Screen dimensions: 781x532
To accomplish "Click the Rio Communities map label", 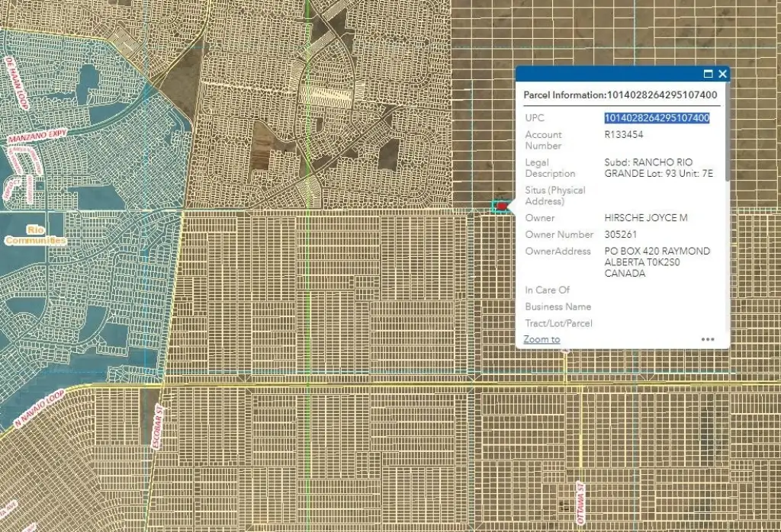I will pos(35,235).
